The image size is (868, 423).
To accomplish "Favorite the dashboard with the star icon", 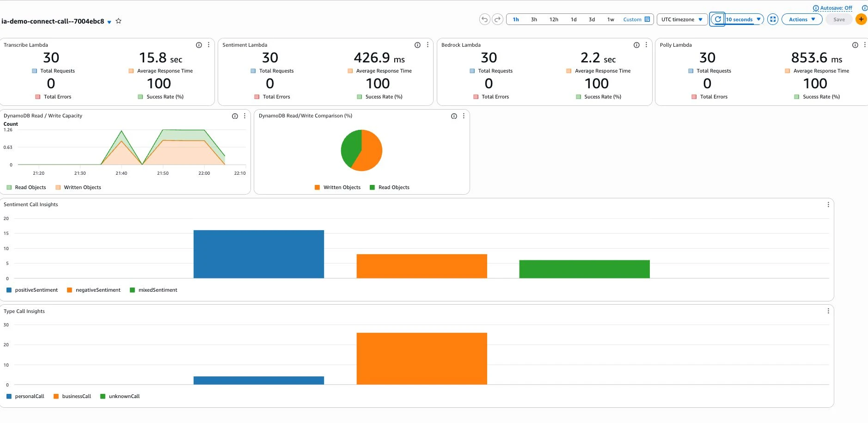I will (118, 21).
